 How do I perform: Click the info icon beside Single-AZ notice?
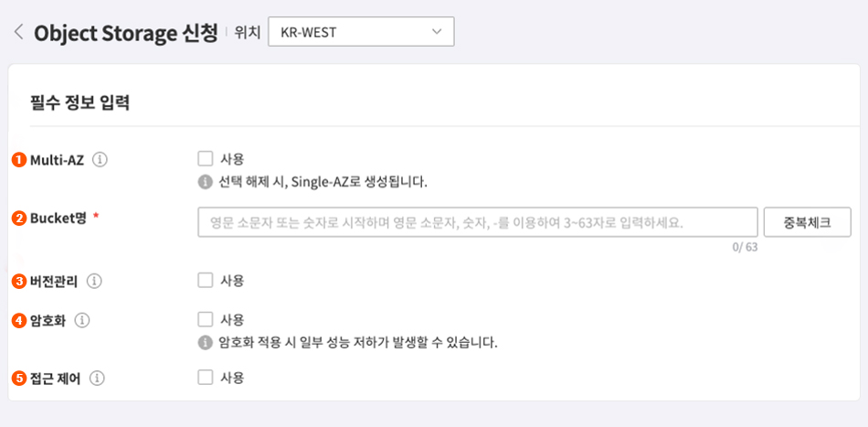206,182
